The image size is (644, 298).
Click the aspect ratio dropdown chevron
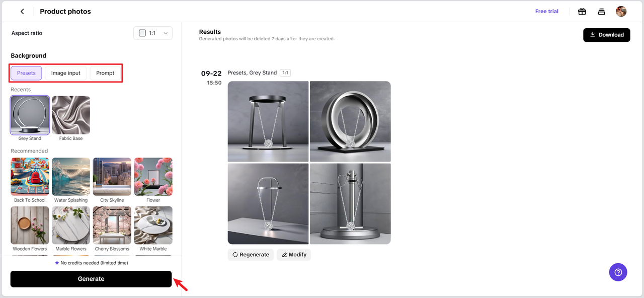point(166,33)
